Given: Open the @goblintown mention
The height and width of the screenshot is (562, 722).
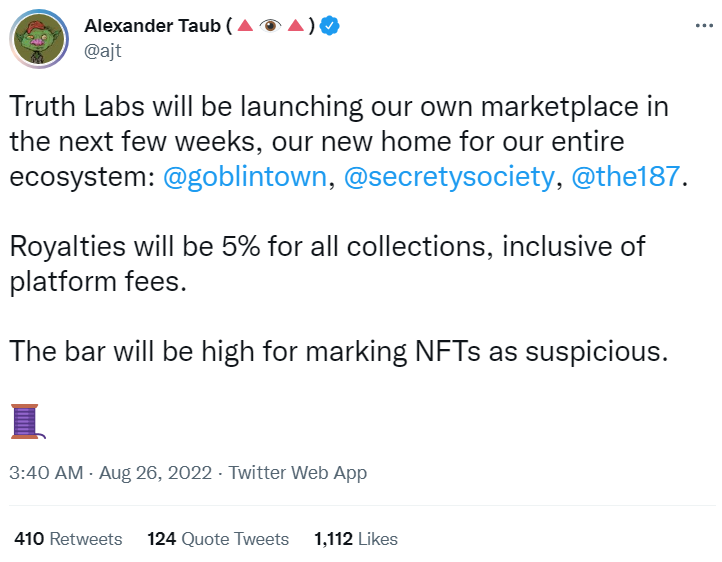Looking at the screenshot, I should [x=245, y=177].
